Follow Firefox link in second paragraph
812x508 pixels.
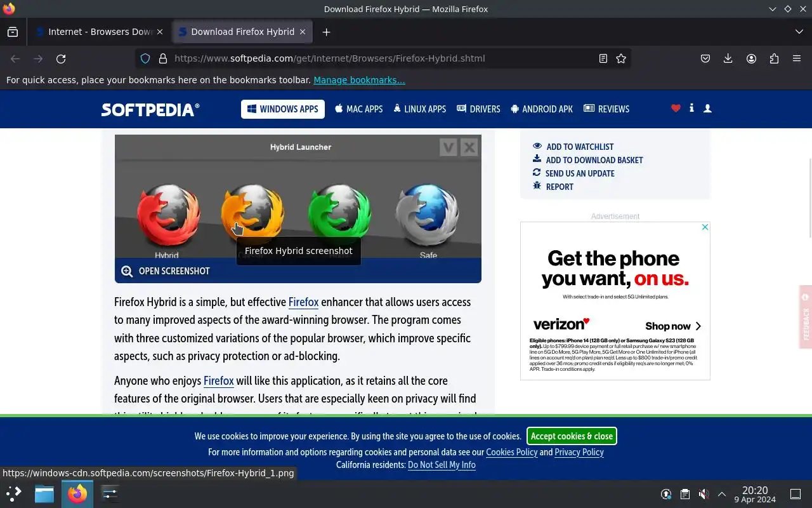pyautogui.click(x=219, y=381)
